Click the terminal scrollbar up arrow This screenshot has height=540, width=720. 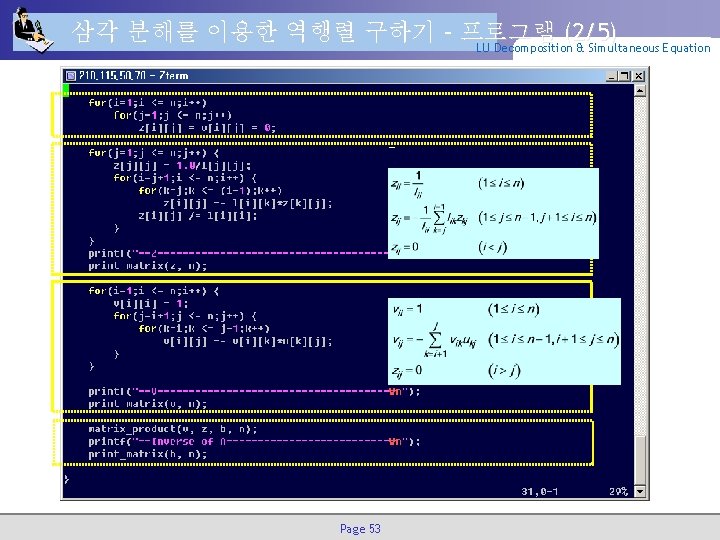[640, 90]
